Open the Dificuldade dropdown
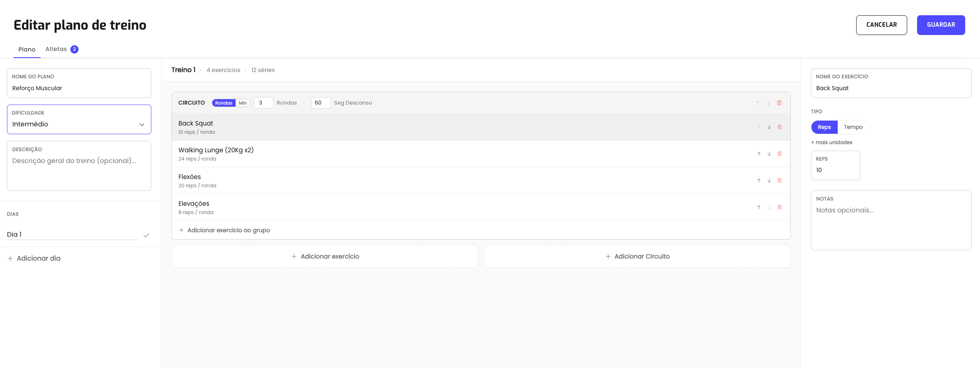The height and width of the screenshot is (368, 980). (79, 119)
